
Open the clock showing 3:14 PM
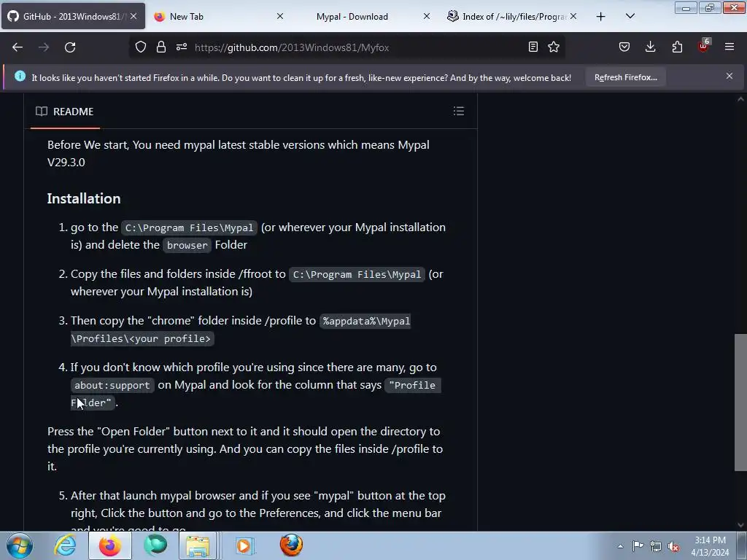710,546
